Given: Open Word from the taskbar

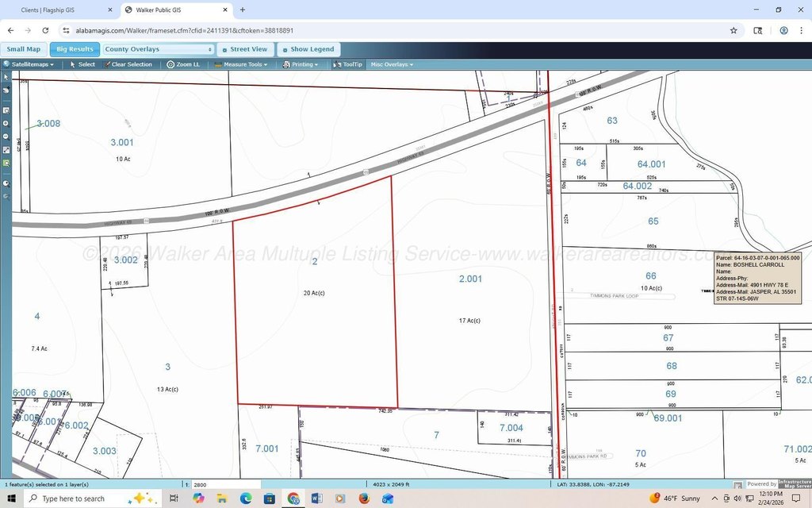Looking at the screenshot, I should pyautogui.click(x=316, y=498).
